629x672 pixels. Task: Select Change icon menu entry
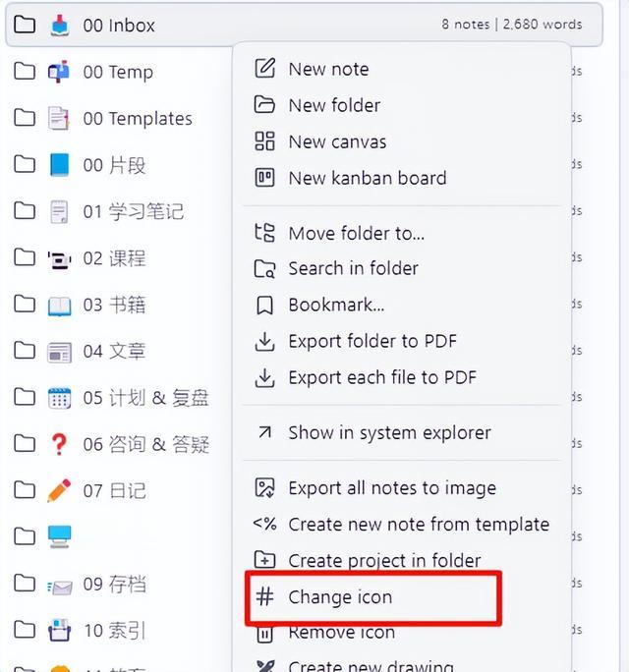[372, 597]
